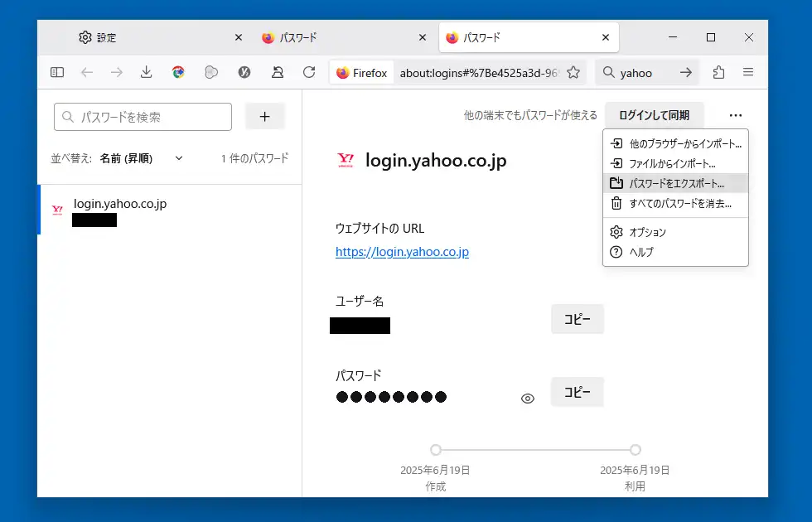Open the extensions puzzle icon
Screen dimensions: 812x522
click(718, 72)
